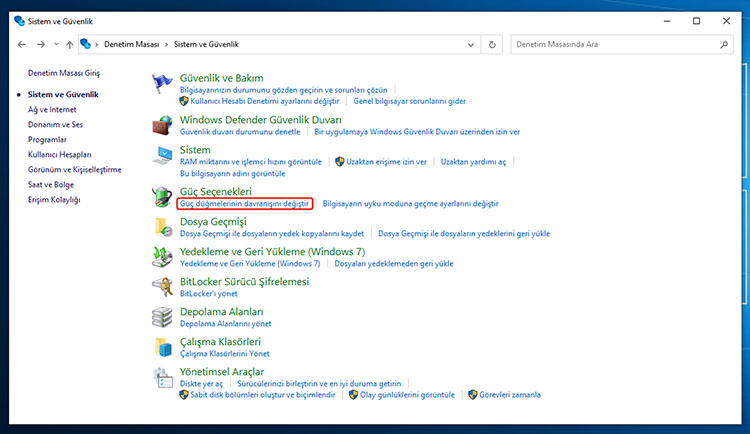
Task: Click the Sistem computer icon
Action: pos(163,155)
